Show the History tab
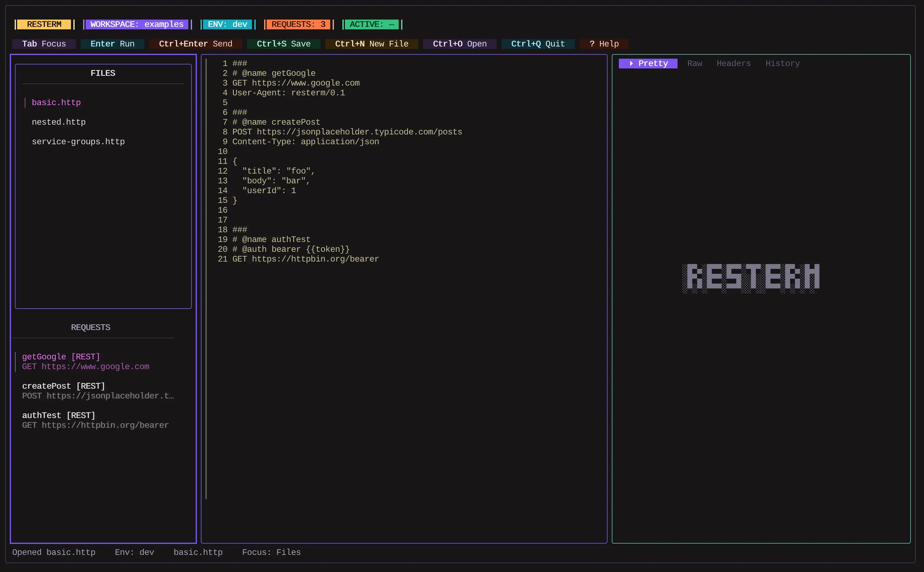The image size is (924, 572). [782, 64]
